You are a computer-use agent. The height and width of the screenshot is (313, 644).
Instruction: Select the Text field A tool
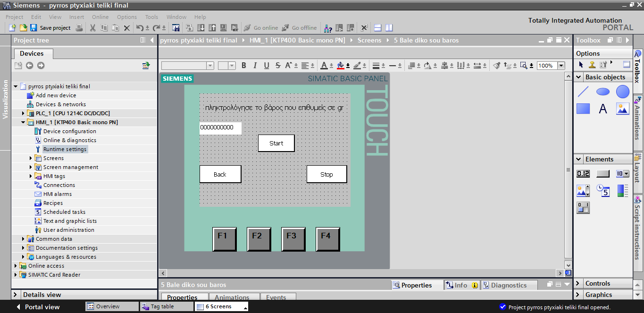click(603, 109)
